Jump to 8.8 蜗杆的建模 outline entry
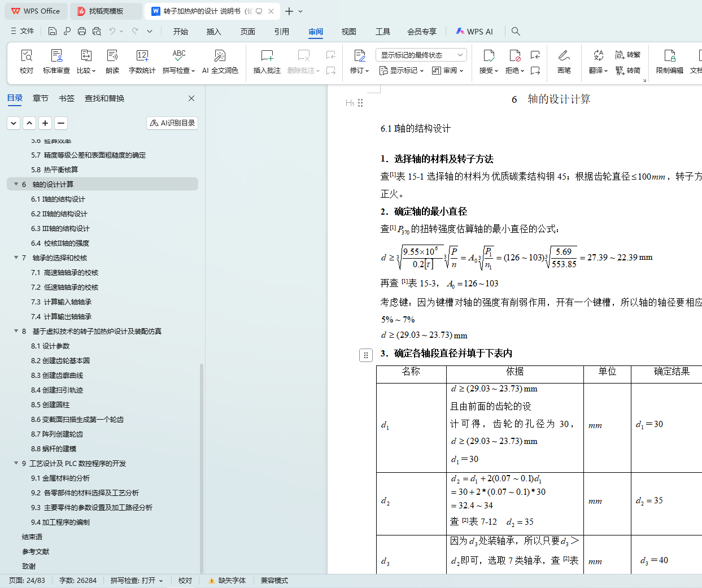The image size is (702, 588). pos(54,448)
